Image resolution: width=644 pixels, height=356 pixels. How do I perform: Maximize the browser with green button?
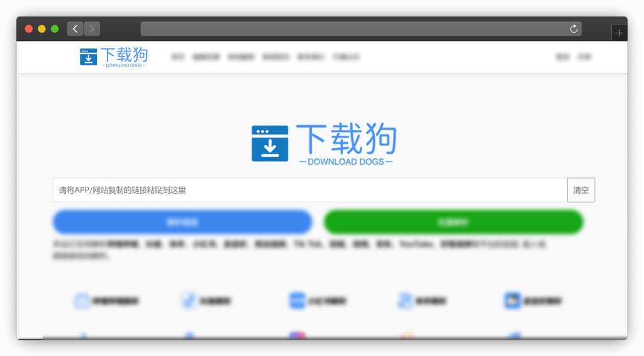pos(55,29)
